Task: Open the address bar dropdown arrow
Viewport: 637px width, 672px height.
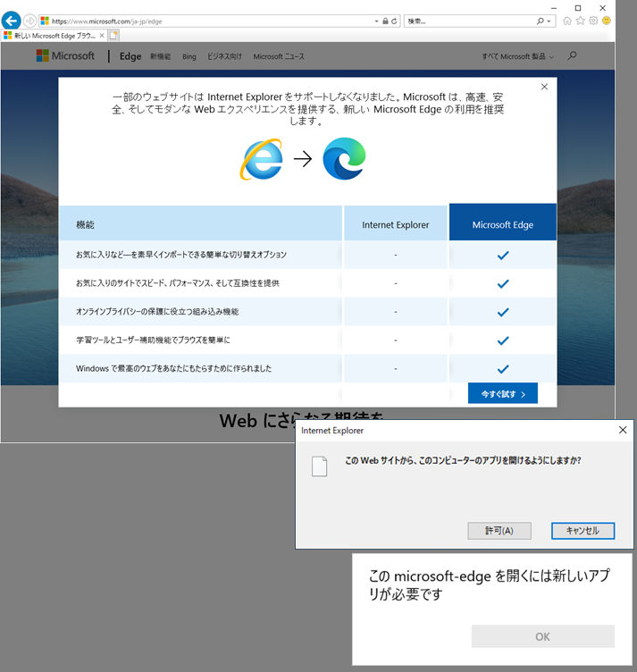Action: click(376, 21)
